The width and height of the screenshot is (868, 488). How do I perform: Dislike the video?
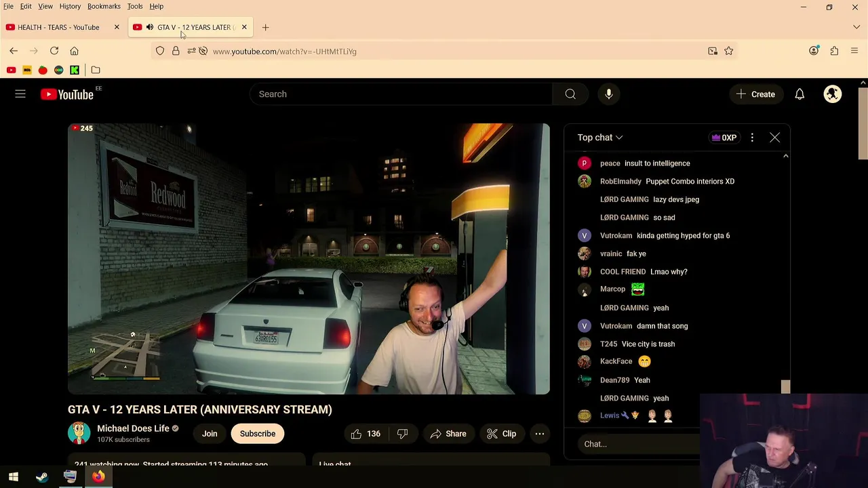tap(402, 434)
